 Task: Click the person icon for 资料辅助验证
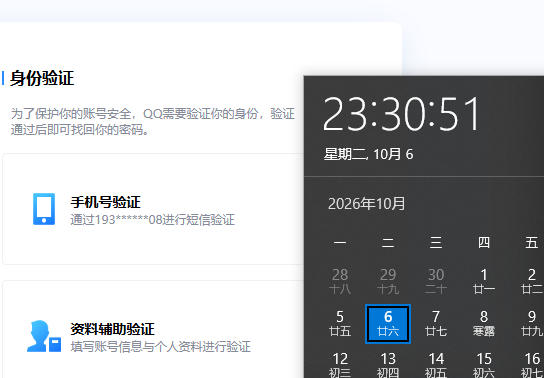pos(44,336)
